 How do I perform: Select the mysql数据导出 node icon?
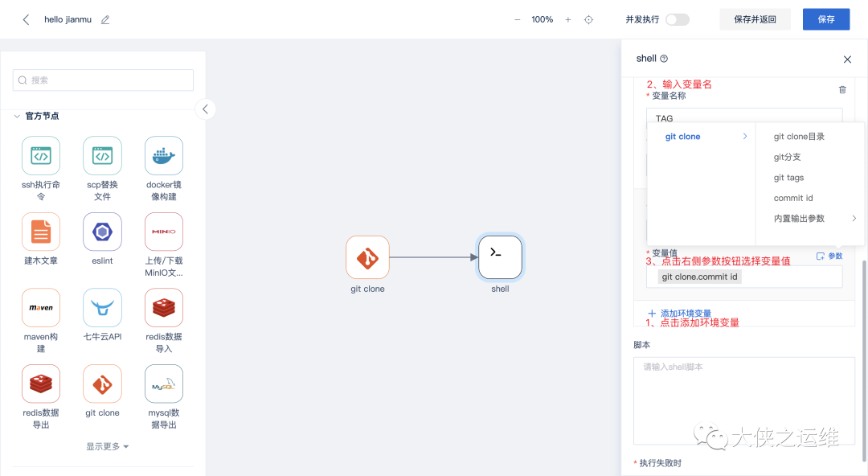164,384
